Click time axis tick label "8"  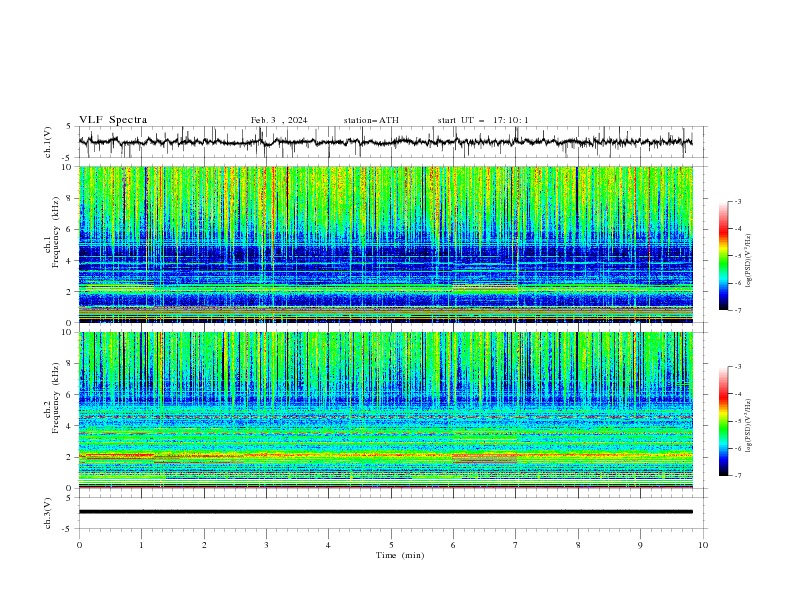click(x=578, y=545)
